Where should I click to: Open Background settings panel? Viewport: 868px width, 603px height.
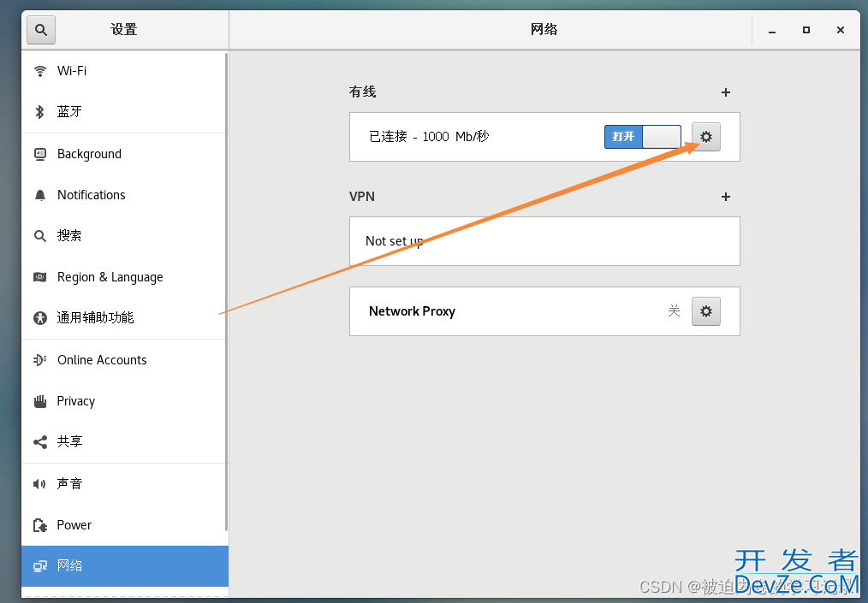(125, 154)
